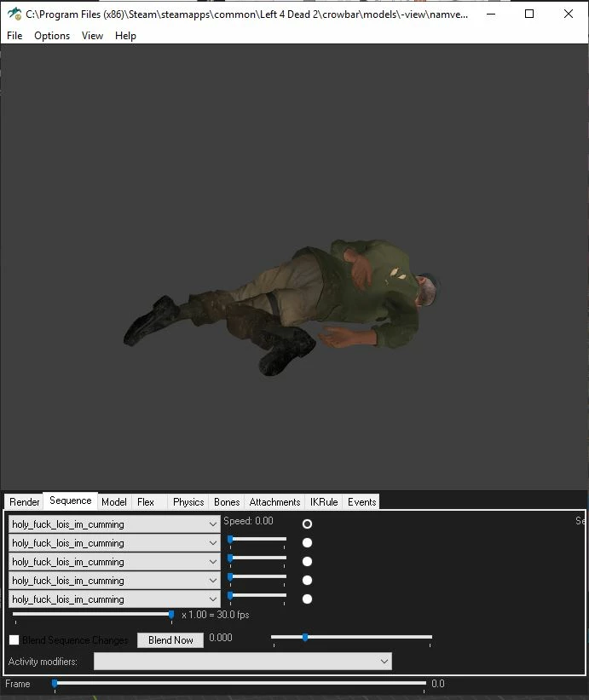Screen dimensions: 589x700
Task: Close the model viewer window
Action: coord(569,14)
